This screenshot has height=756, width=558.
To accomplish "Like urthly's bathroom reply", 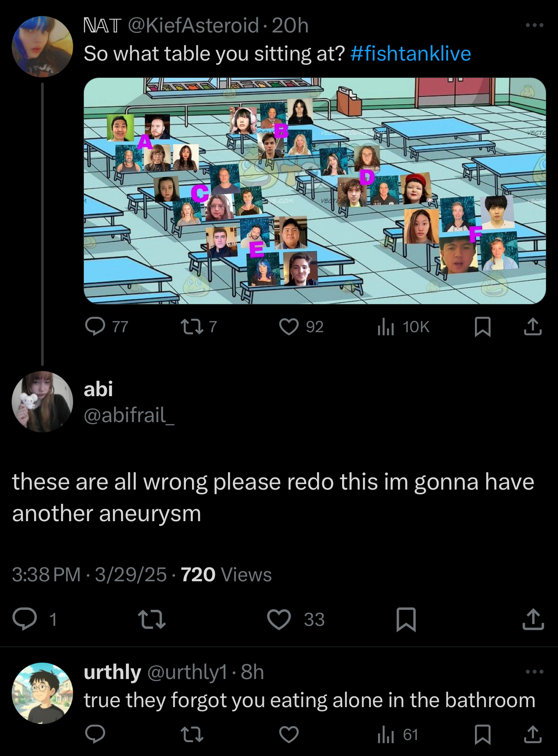I will coord(289,734).
